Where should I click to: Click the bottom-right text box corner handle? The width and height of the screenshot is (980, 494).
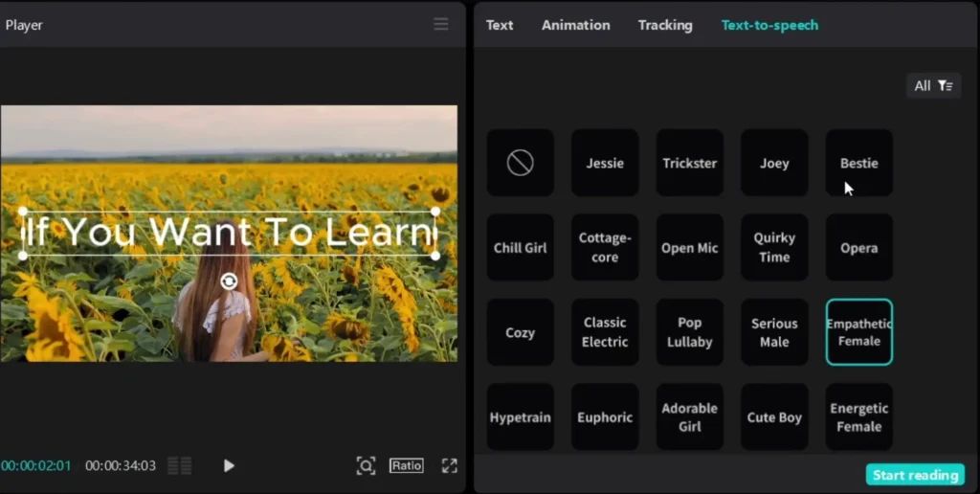click(x=435, y=255)
